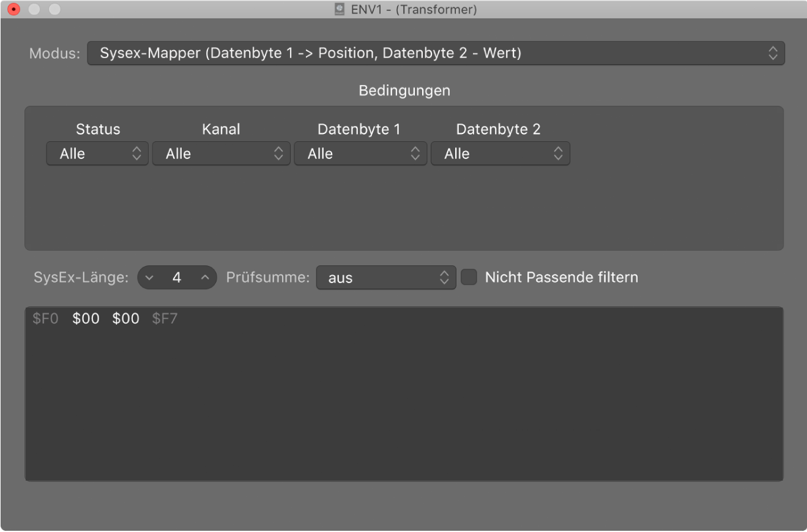Click the dark SysEx message display area
Viewport: 807px width, 532px height.
(404, 397)
